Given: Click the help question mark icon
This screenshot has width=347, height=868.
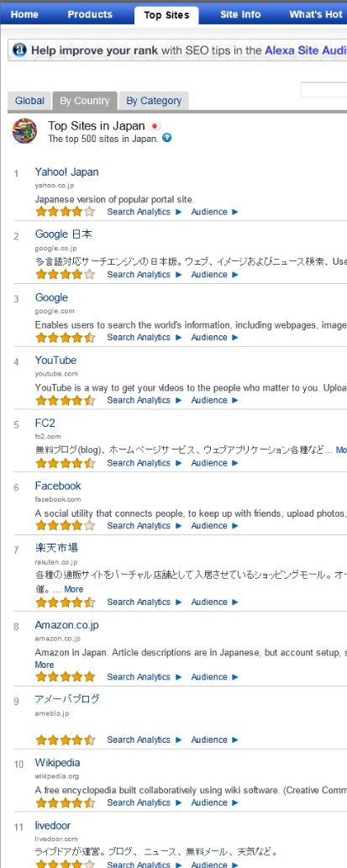Looking at the screenshot, I should coord(166,138).
